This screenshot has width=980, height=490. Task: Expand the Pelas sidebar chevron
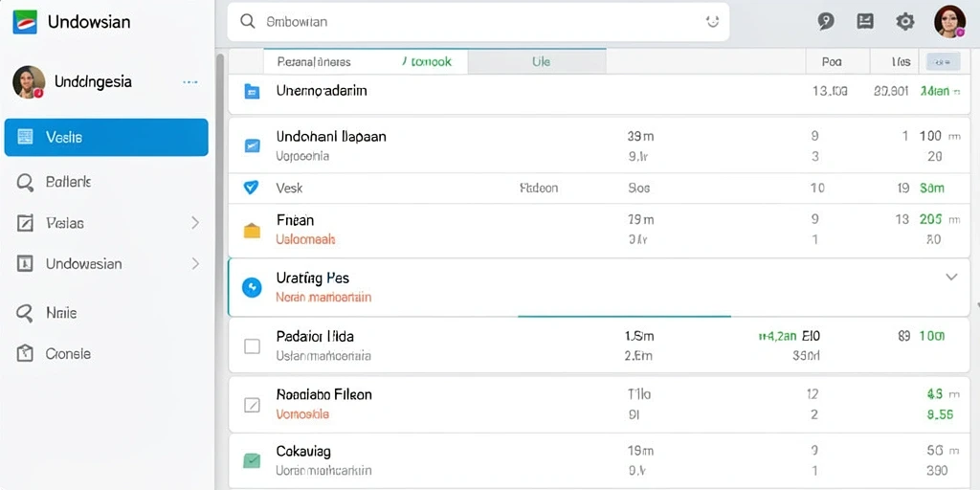(195, 222)
